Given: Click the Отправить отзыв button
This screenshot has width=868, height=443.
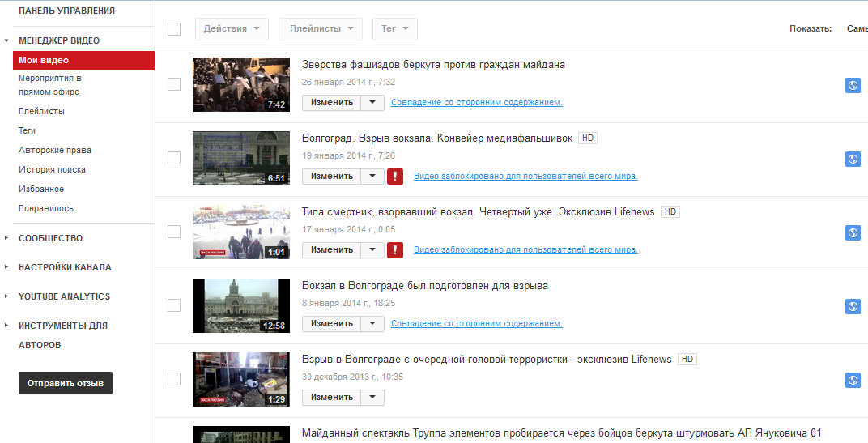Looking at the screenshot, I should pyautogui.click(x=66, y=383).
